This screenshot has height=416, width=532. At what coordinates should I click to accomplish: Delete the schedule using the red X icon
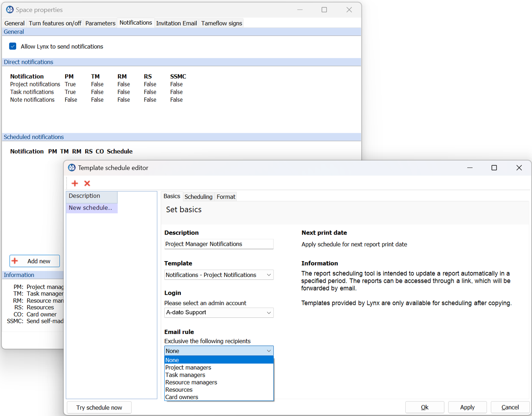[87, 183]
